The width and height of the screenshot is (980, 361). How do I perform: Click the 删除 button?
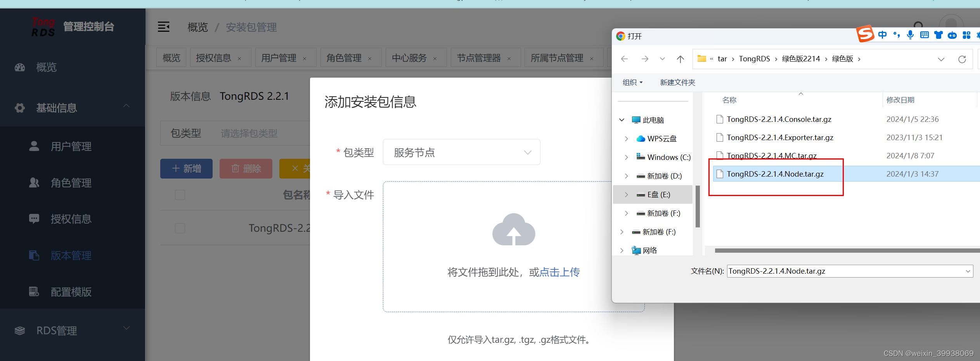point(246,168)
